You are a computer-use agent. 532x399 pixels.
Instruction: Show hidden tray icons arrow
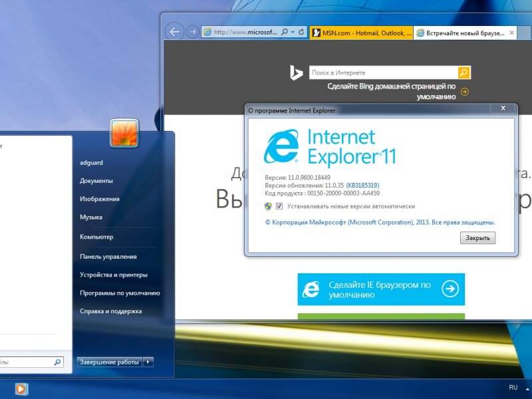(x=527, y=388)
